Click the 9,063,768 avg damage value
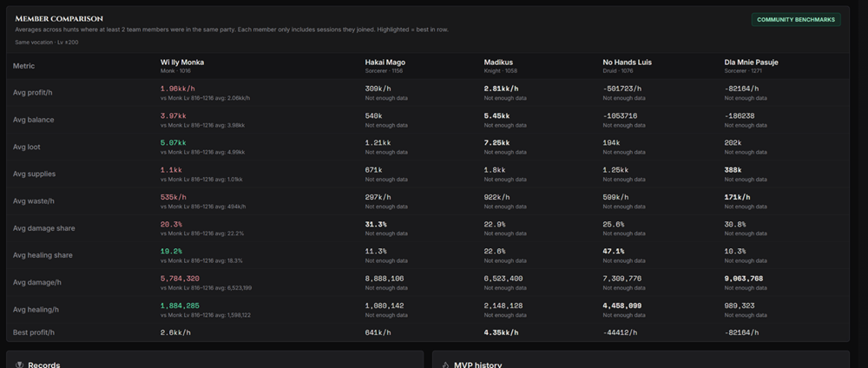Image resolution: width=868 pixels, height=368 pixels. (x=744, y=279)
